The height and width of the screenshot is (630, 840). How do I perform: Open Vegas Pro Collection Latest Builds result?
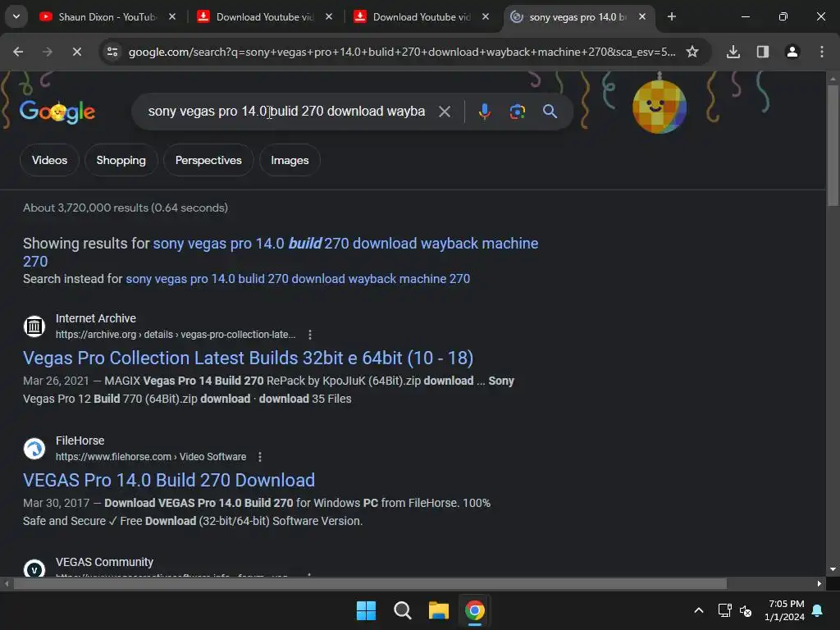click(248, 358)
